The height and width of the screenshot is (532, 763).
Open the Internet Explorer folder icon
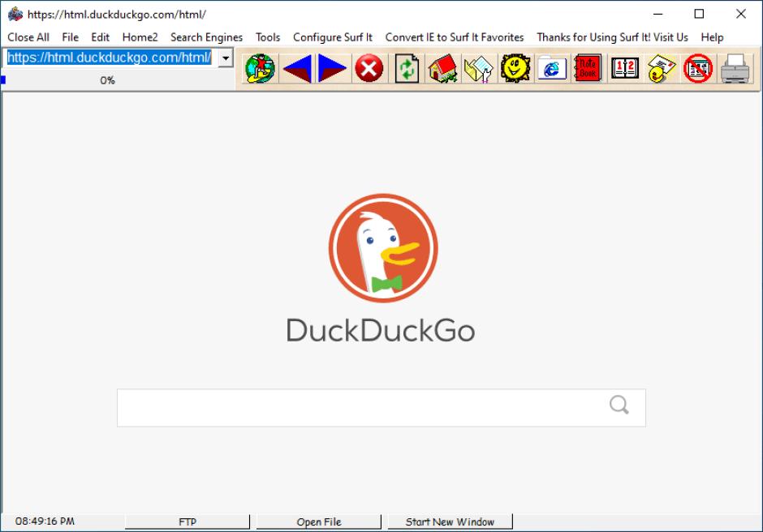tap(552, 69)
